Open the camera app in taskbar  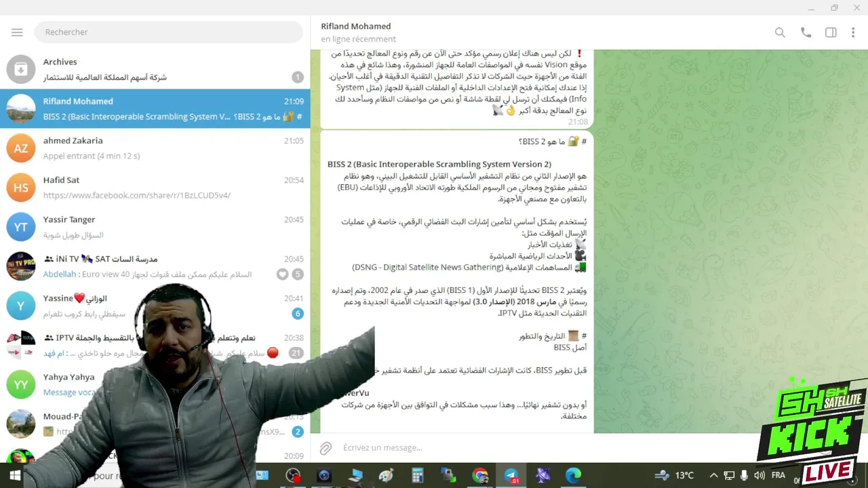[x=324, y=476]
